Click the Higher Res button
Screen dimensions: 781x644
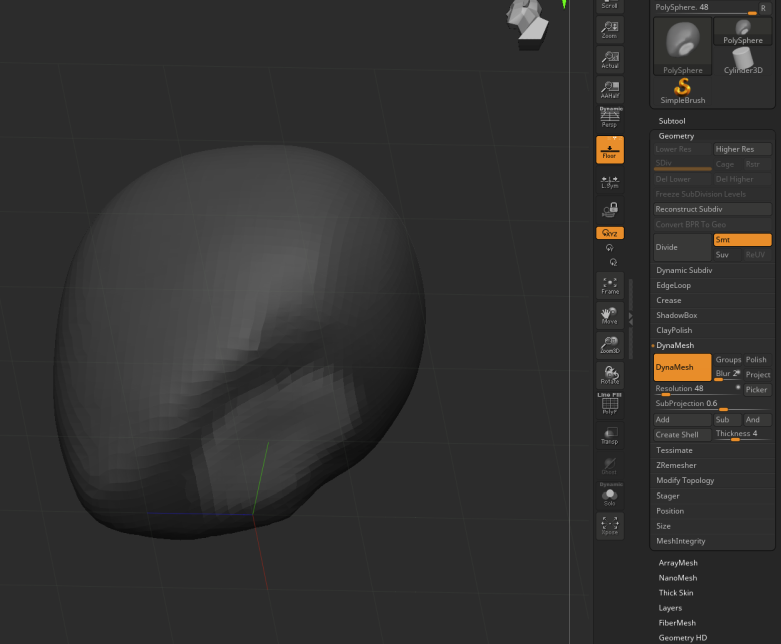pos(743,149)
